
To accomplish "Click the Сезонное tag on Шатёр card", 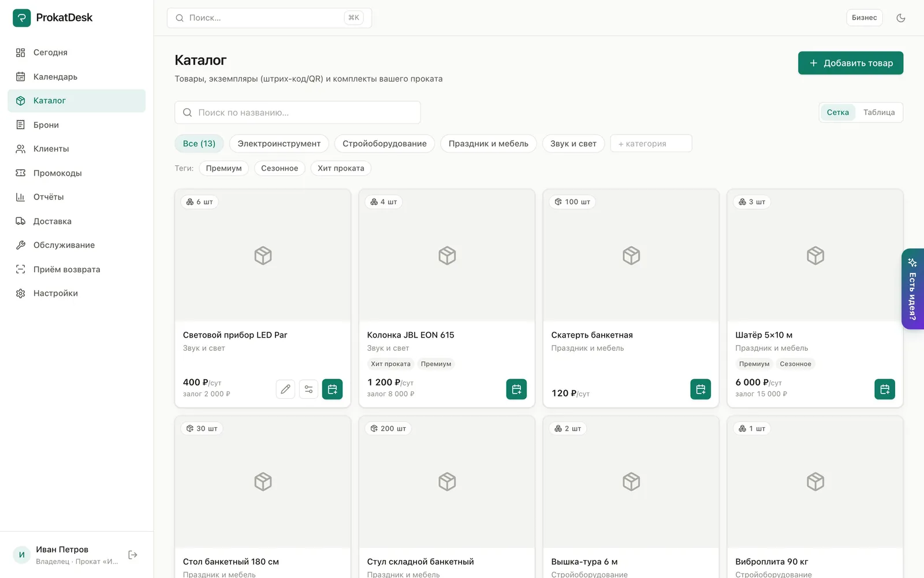I will [x=795, y=364].
